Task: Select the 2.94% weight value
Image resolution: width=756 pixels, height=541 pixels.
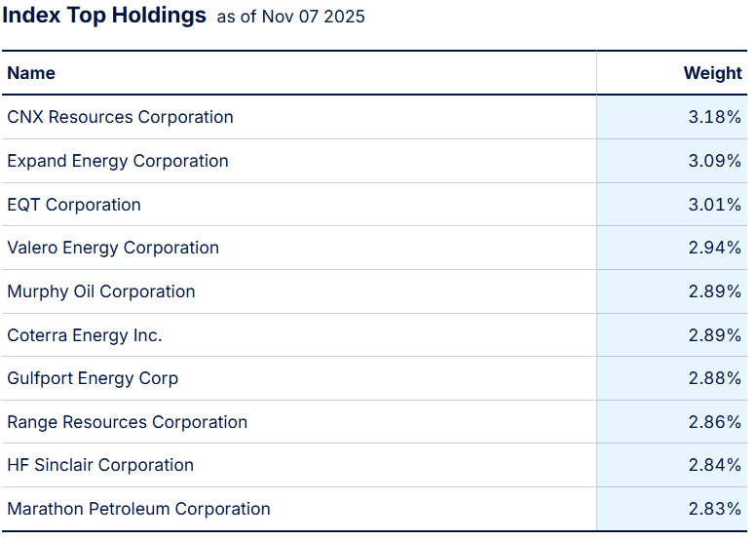Action: coord(714,248)
